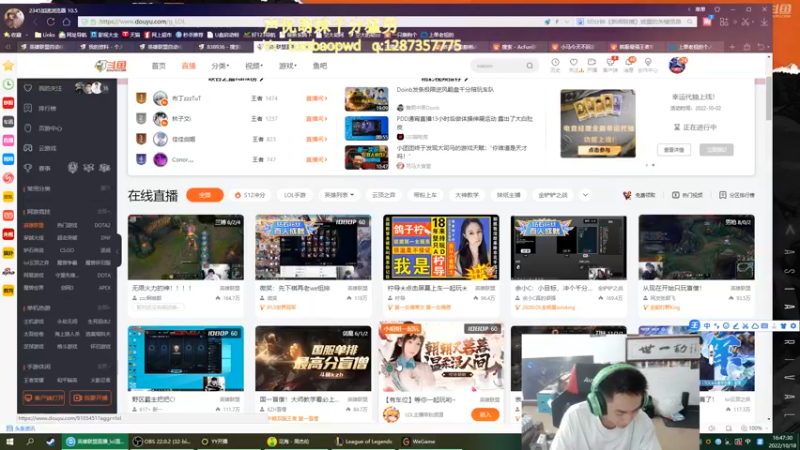Click the orange 进入 enter button

(x=485, y=415)
